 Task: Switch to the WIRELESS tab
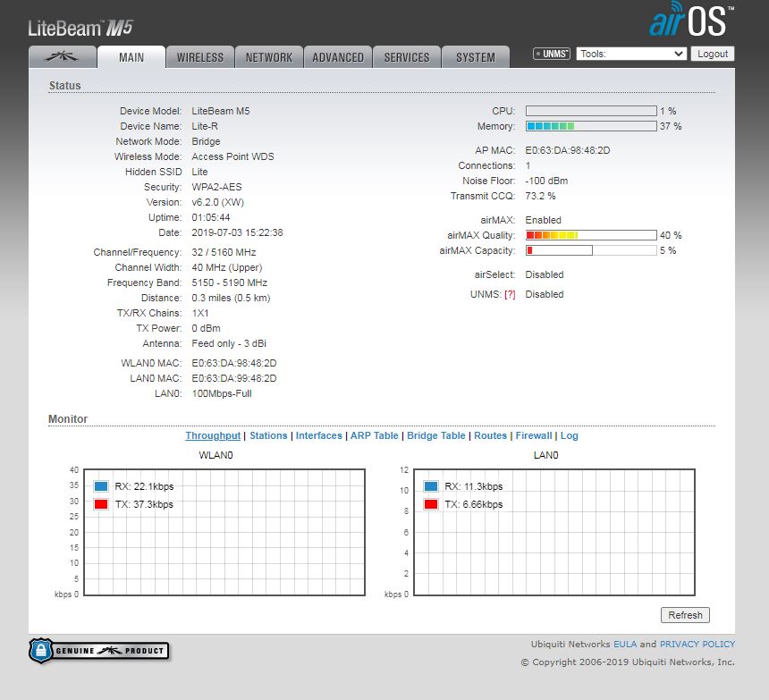[200, 57]
